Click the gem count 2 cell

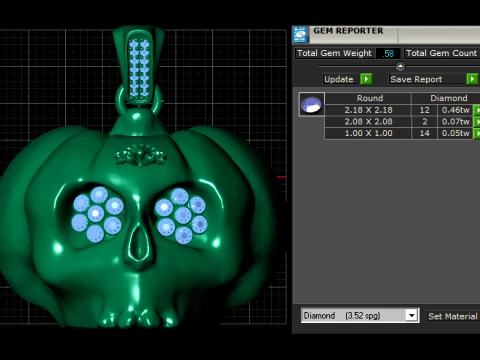425,122
